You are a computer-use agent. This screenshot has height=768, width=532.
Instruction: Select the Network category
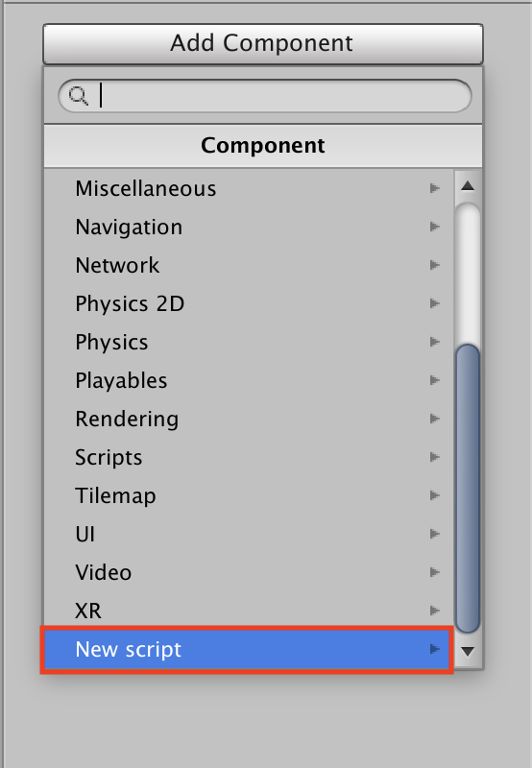click(249, 265)
